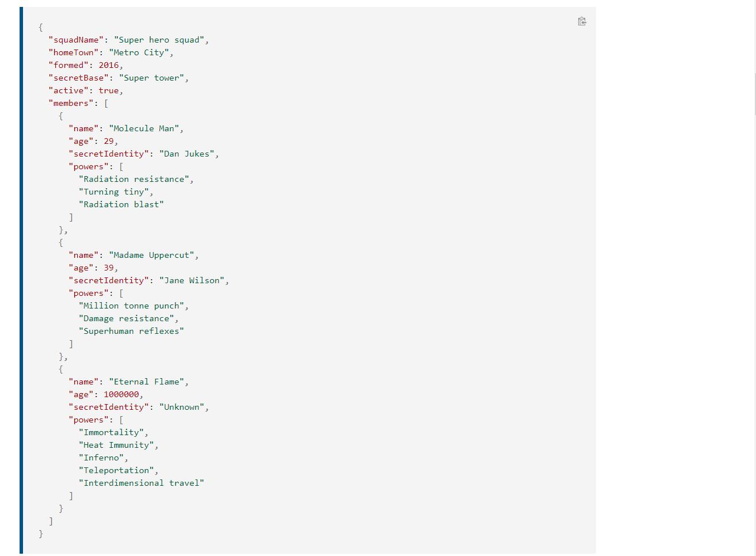The height and width of the screenshot is (556, 756).
Task: Click the "homeTown" key
Action: click(74, 52)
